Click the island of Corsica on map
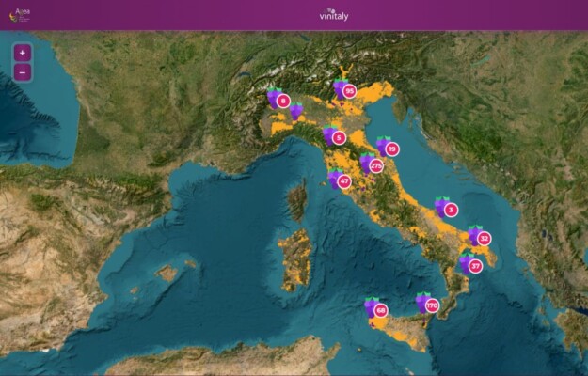The height and width of the screenshot is (376, 588). [299, 200]
